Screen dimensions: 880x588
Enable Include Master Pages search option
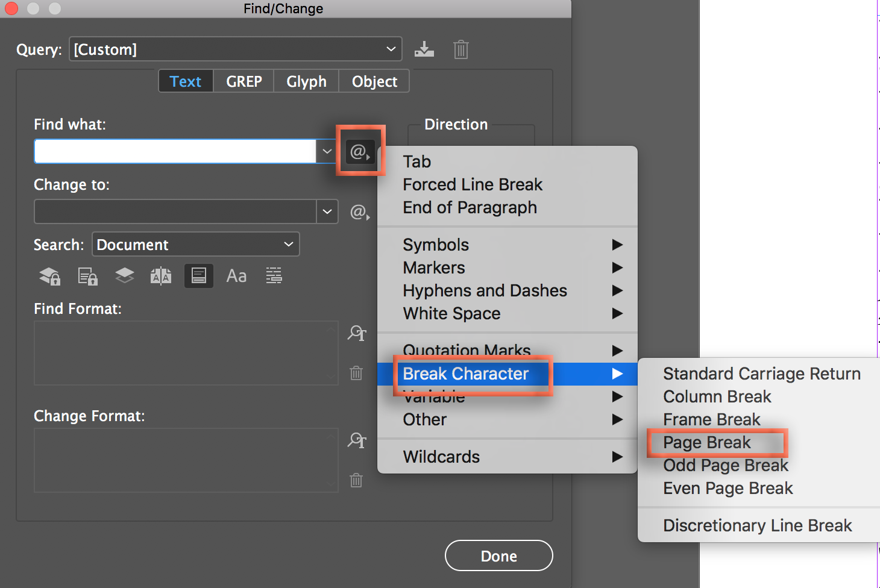click(161, 275)
